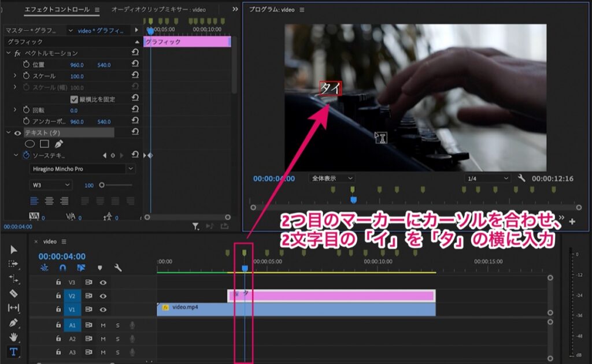Show overflow panels double arrow

[235, 9]
